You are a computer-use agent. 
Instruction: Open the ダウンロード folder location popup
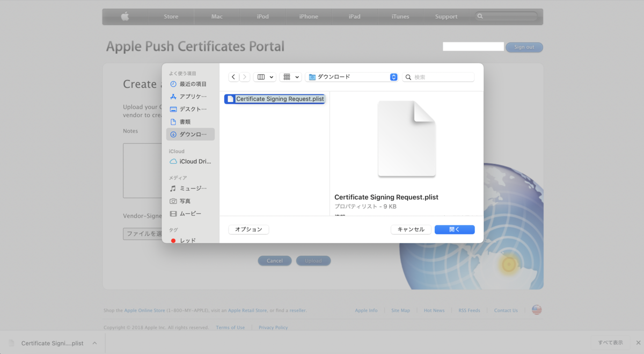point(352,77)
